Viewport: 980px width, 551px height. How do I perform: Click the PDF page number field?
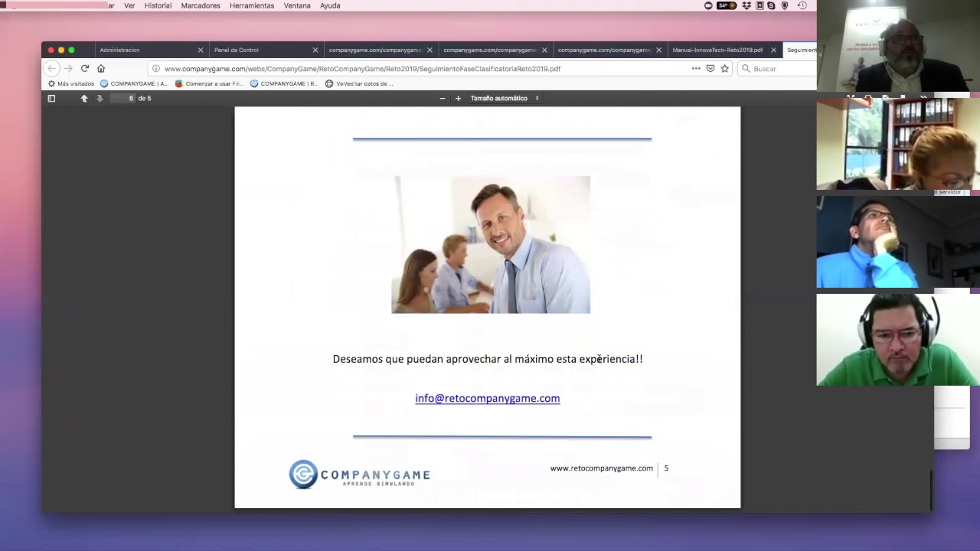[122, 98]
